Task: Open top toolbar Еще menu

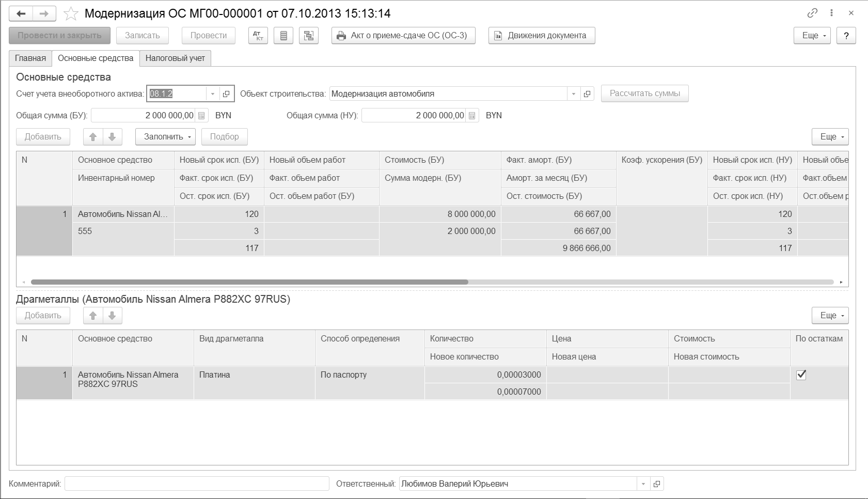Action: 812,36
